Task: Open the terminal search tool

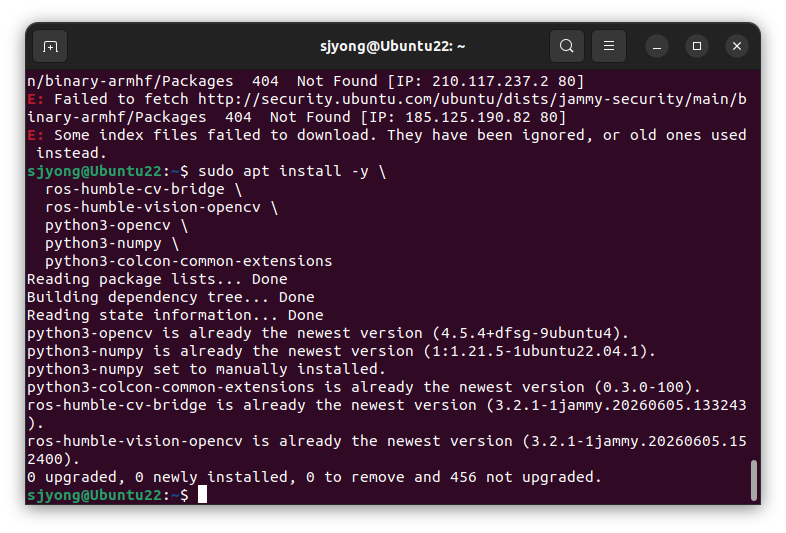Action: coord(566,46)
